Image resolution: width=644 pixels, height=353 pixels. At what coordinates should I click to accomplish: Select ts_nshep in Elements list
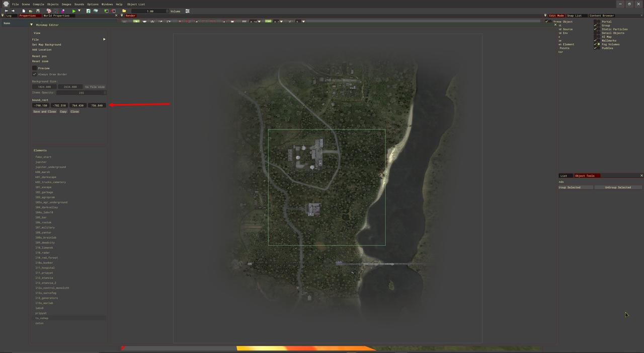pyautogui.click(x=42, y=318)
